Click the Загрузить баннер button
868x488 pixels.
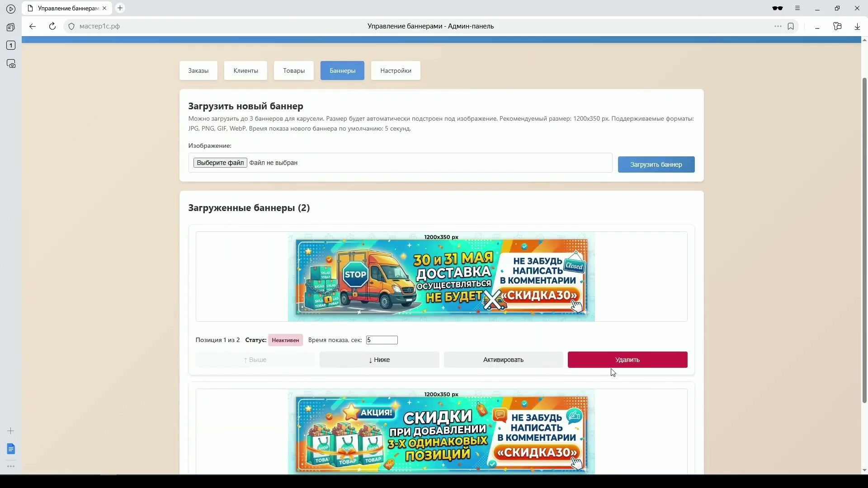pos(656,164)
